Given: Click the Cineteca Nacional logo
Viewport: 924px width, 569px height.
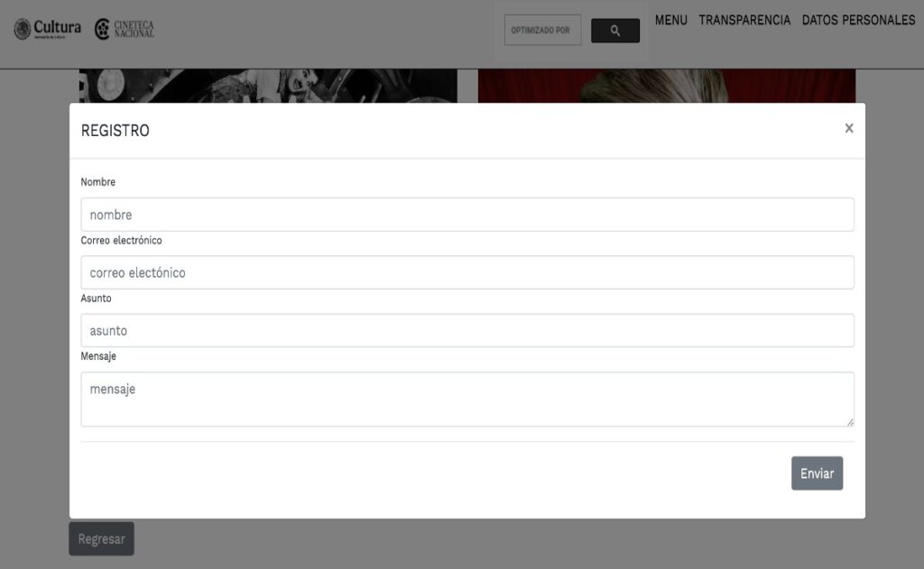Looking at the screenshot, I should [x=125, y=29].
